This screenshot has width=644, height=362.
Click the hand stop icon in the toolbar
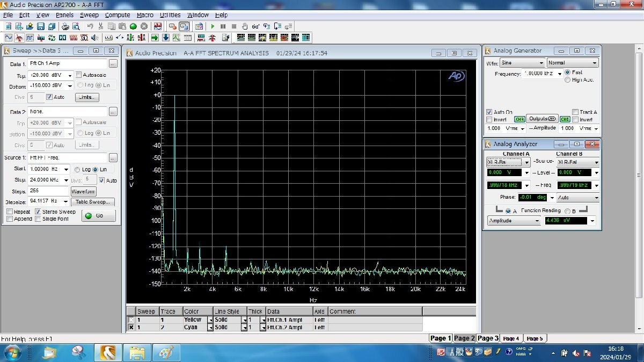click(x=245, y=26)
